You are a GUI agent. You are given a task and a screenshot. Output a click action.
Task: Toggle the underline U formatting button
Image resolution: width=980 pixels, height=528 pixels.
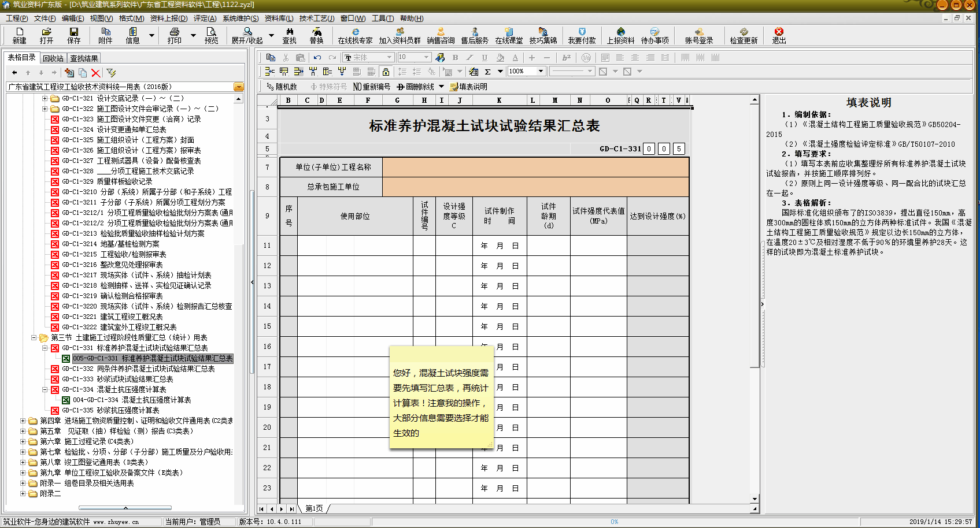click(x=485, y=57)
